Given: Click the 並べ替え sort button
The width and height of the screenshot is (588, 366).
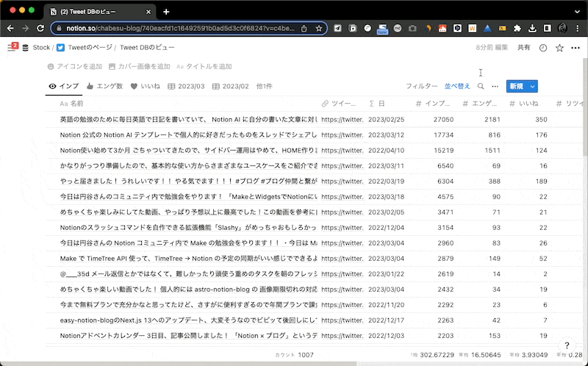Looking at the screenshot, I should click(x=457, y=86).
